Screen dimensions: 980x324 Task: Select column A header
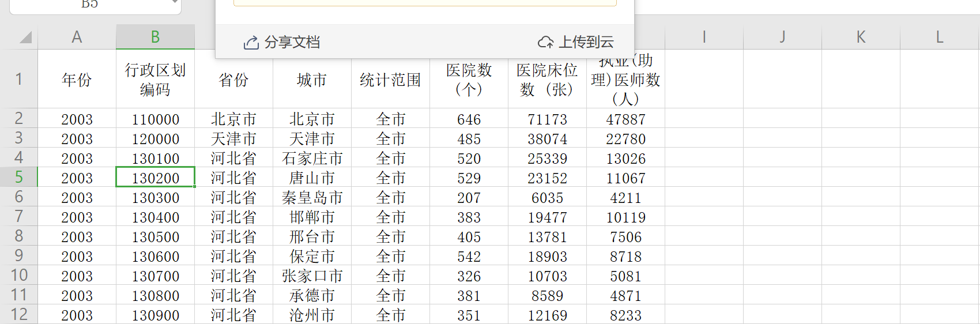click(x=77, y=37)
